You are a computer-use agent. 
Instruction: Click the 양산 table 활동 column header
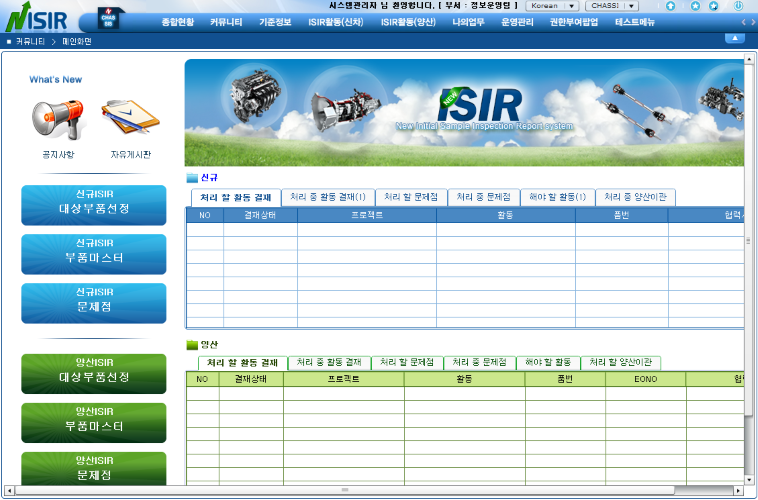[465, 379]
